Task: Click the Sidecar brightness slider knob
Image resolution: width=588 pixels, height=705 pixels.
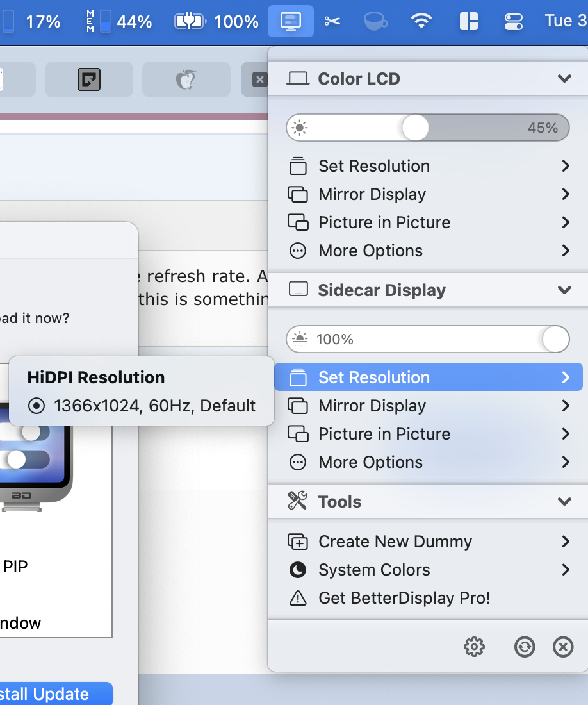Action: coord(556,339)
